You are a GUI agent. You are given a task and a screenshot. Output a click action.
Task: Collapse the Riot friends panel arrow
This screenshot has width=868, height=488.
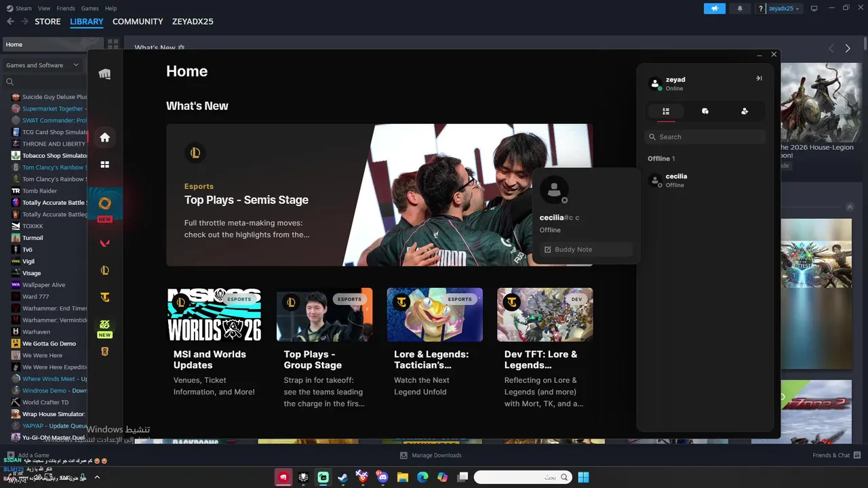tap(759, 79)
